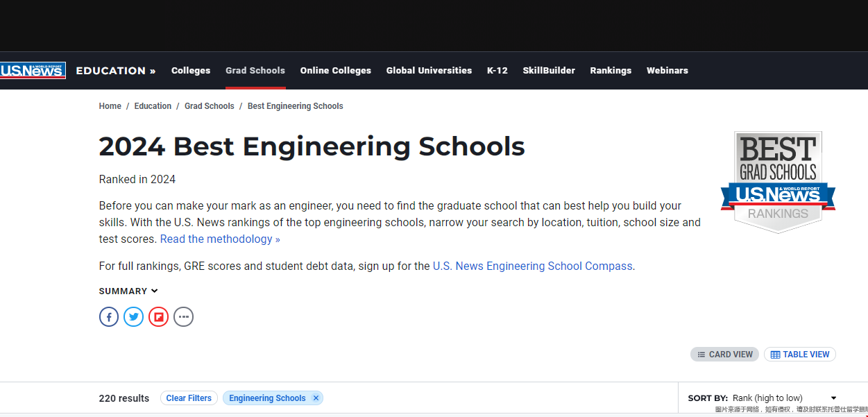Click the 220 results count
868x417 pixels.
124,398
